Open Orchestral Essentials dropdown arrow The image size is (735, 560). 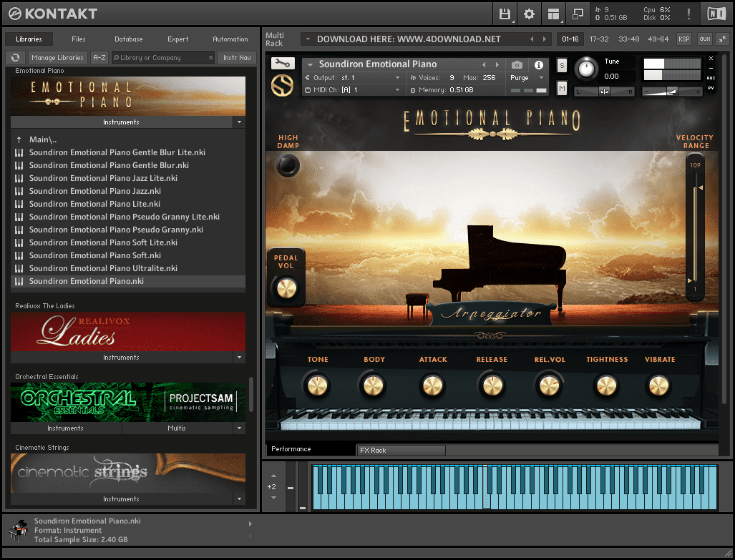240,428
